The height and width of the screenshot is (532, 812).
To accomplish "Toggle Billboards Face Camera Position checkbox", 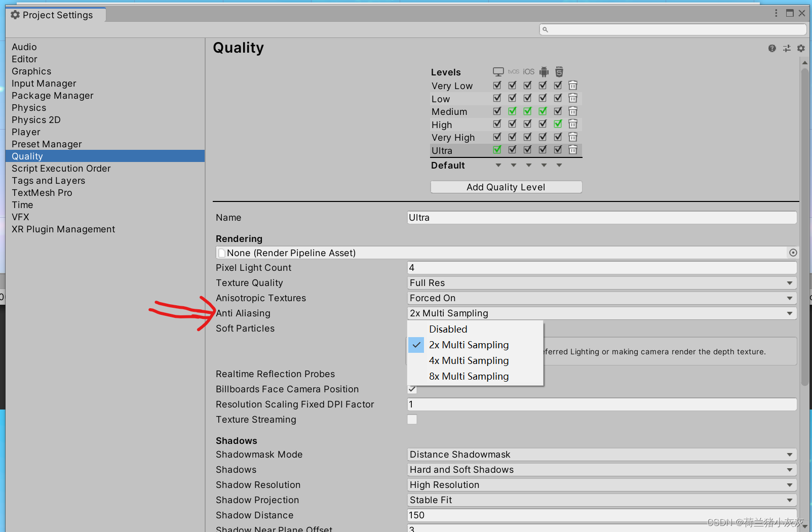I will point(412,389).
